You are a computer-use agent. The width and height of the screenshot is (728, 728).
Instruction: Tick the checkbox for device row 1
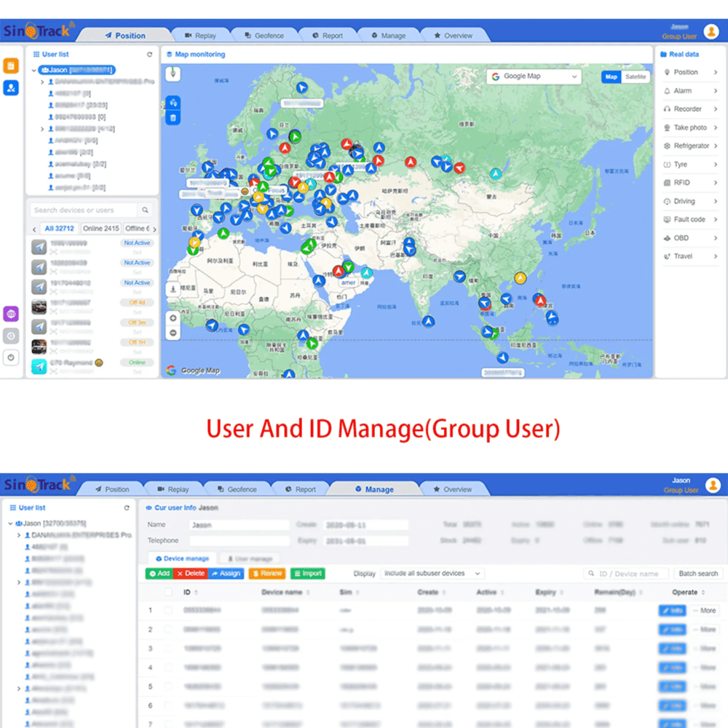[x=169, y=610]
